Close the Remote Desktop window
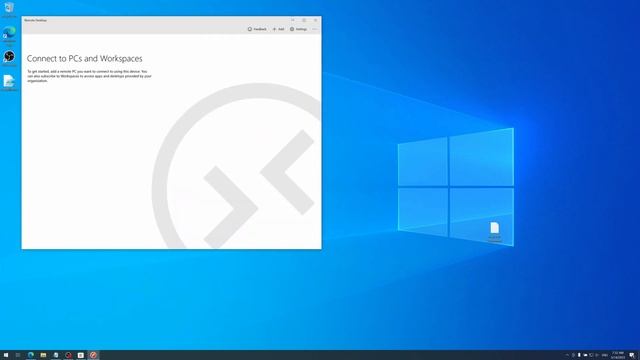Image resolution: width=640 pixels, height=360 pixels. click(x=316, y=20)
